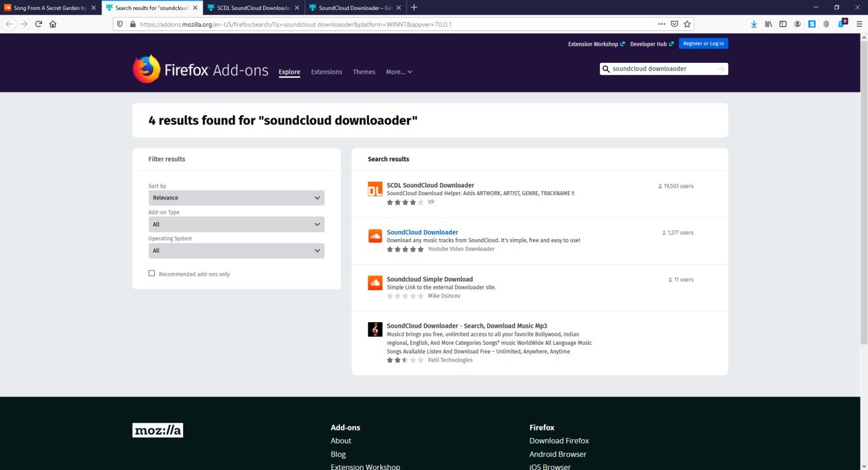868x470 pixels.
Task: Click the 1,277 users count
Action: pos(677,233)
